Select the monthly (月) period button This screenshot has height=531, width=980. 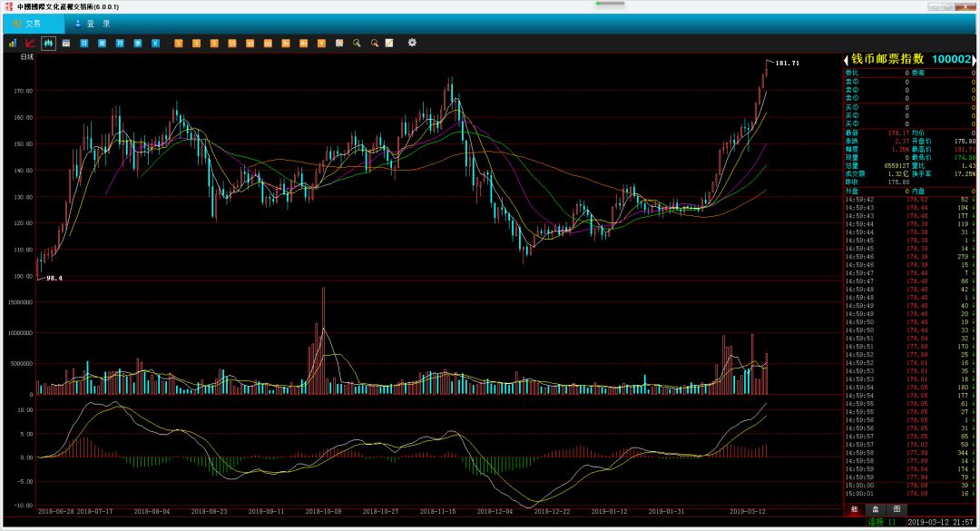click(x=120, y=44)
